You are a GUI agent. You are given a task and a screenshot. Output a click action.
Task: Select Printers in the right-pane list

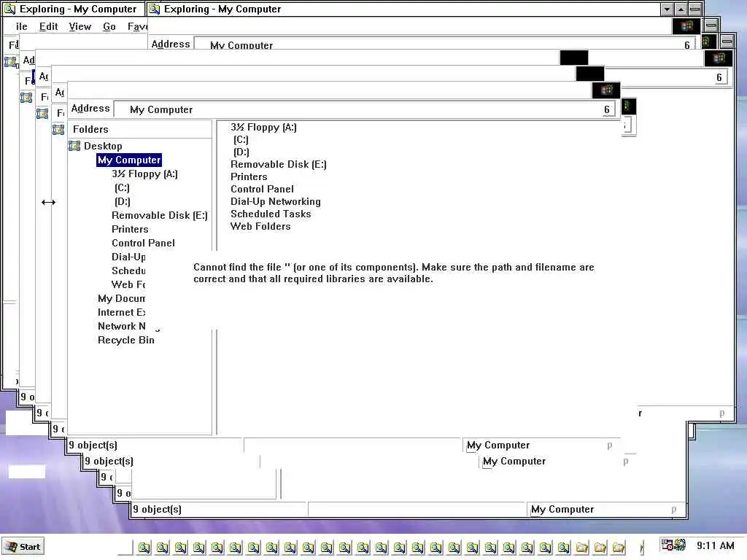click(x=249, y=176)
